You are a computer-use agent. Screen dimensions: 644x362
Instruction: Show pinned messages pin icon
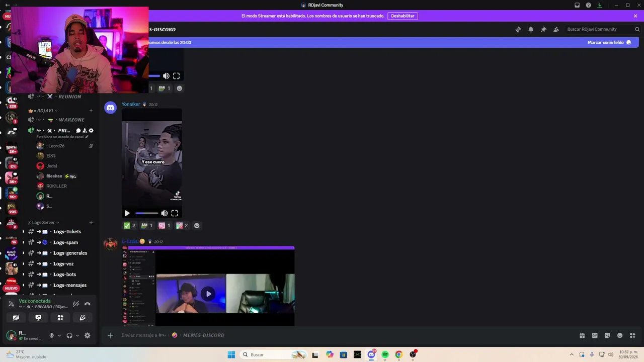pyautogui.click(x=543, y=30)
